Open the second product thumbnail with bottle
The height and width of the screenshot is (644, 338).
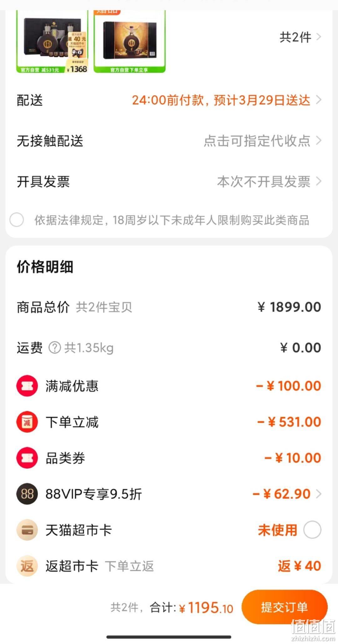point(130,42)
